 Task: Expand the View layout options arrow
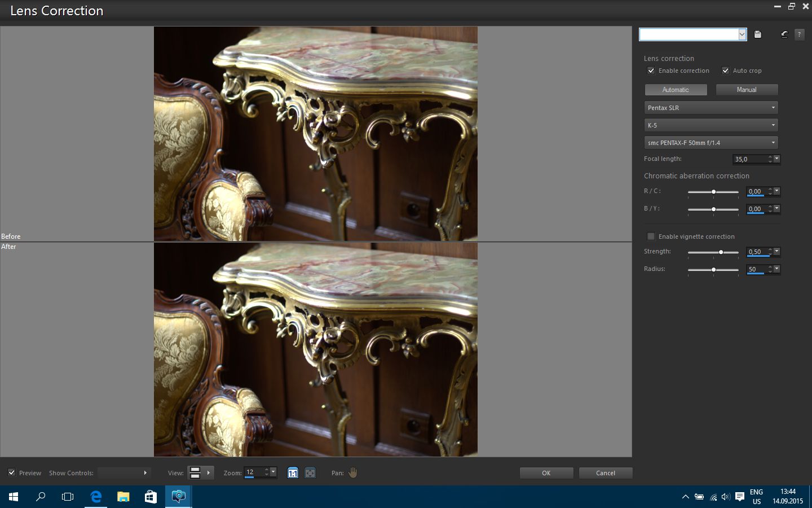(x=209, y=473)
